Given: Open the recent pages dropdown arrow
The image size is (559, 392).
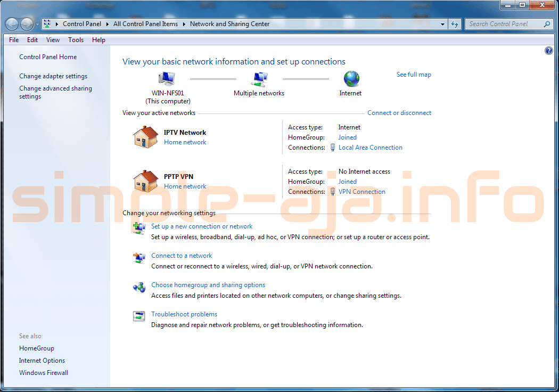Looking at the screenshot, I should tap(37, 24).
